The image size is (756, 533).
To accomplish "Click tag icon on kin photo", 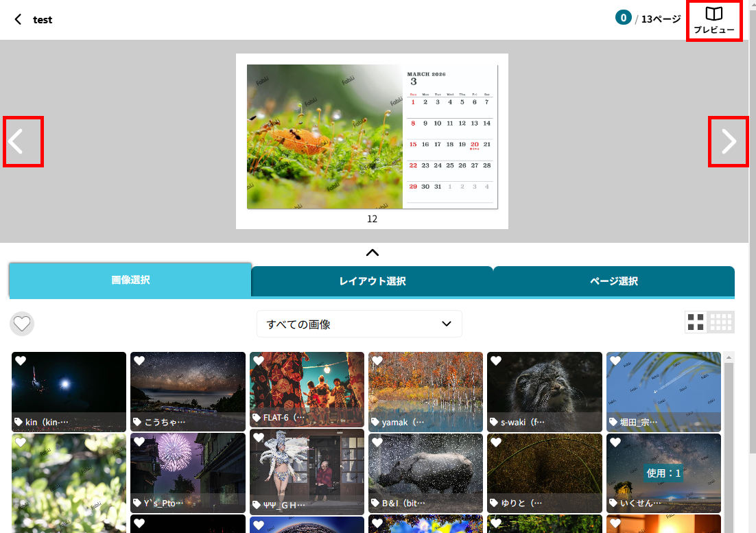I will (19, 423).
